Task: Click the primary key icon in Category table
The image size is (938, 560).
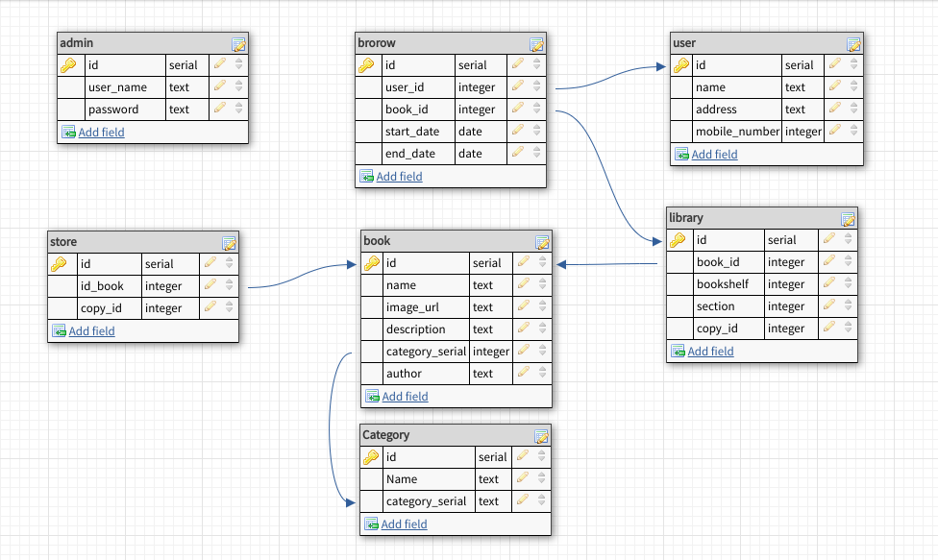Action: point(371,457)
